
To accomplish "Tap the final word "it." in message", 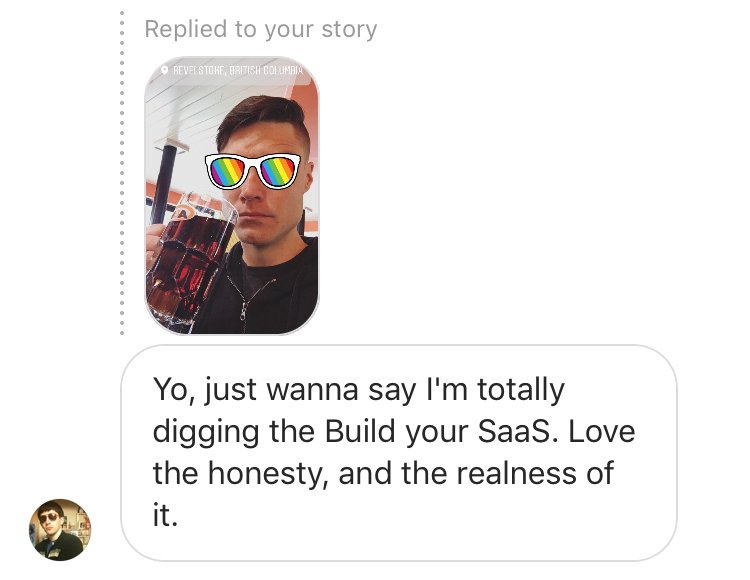I will [165, 515].
